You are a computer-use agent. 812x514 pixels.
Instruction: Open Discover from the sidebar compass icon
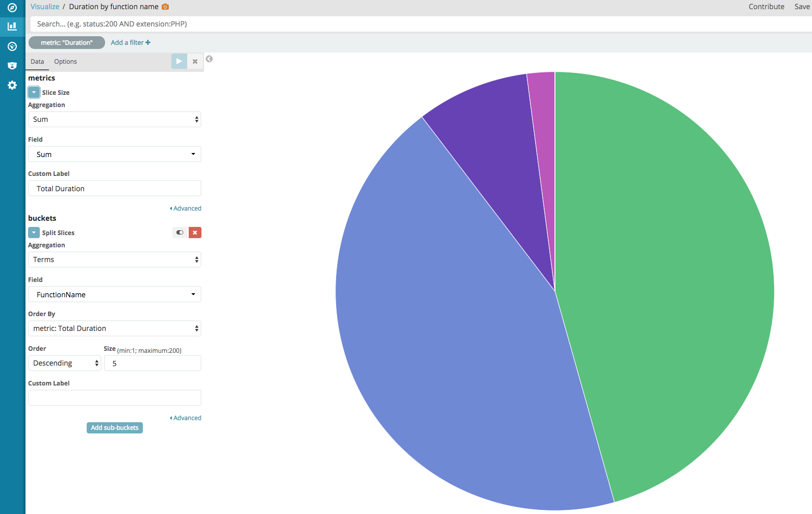click(12, 8)
